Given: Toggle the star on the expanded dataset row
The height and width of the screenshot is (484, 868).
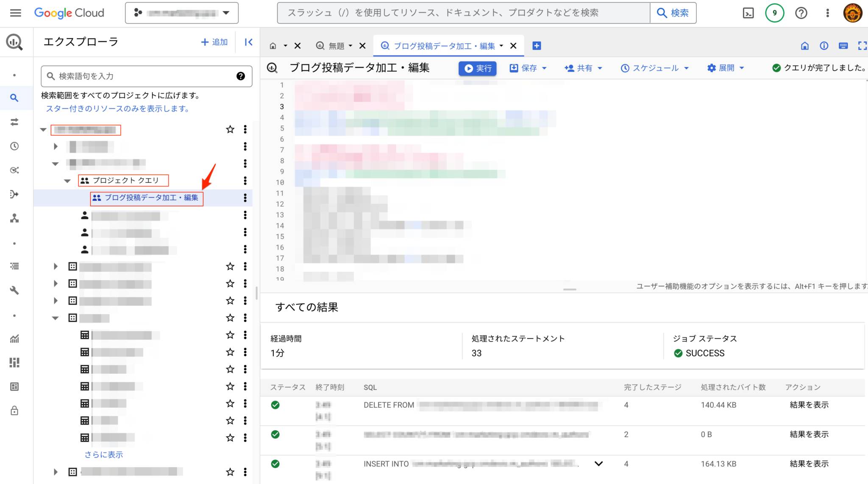Looking at the screenshot, I should click(230, 317).
